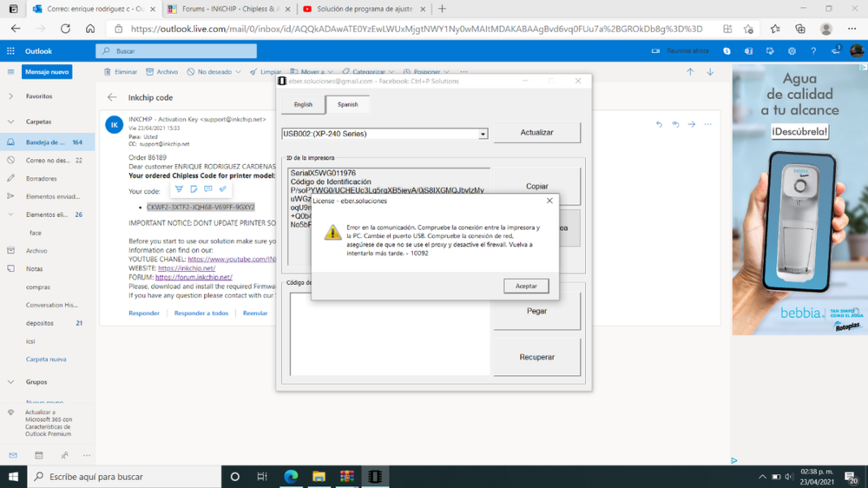The image size is (868, 488).
Task: Open the Windows notification center
Action: coord(852,477)
